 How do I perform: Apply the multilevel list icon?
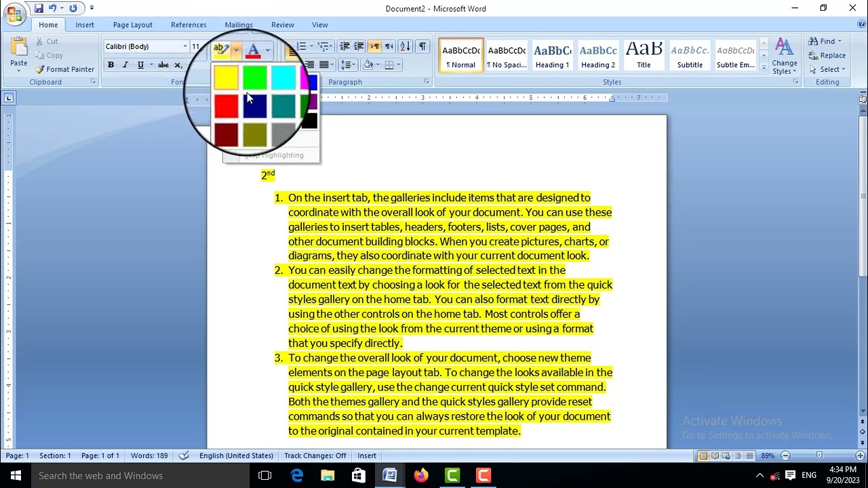tap(324, 46)
